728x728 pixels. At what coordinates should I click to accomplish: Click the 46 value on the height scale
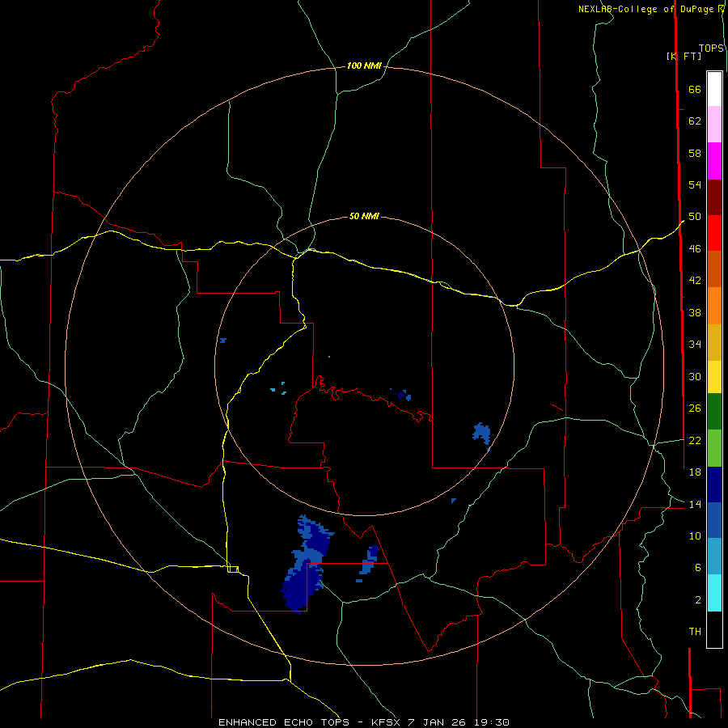pos(695,249)
